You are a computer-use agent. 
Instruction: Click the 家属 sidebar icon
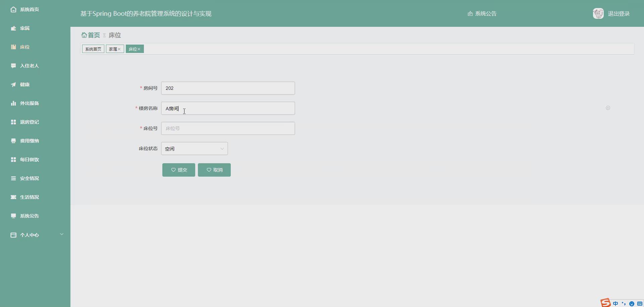[13, 28]
